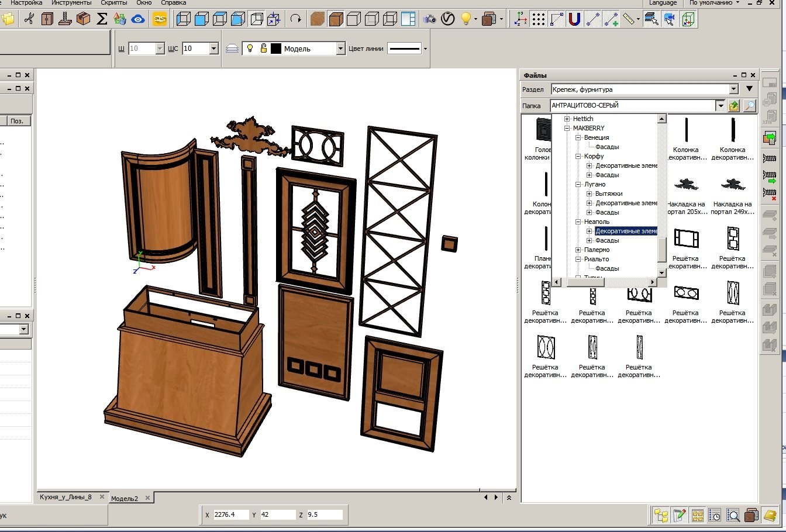Expand the Hettich tree node
786x532 pixels.
(x=567, y=119)
